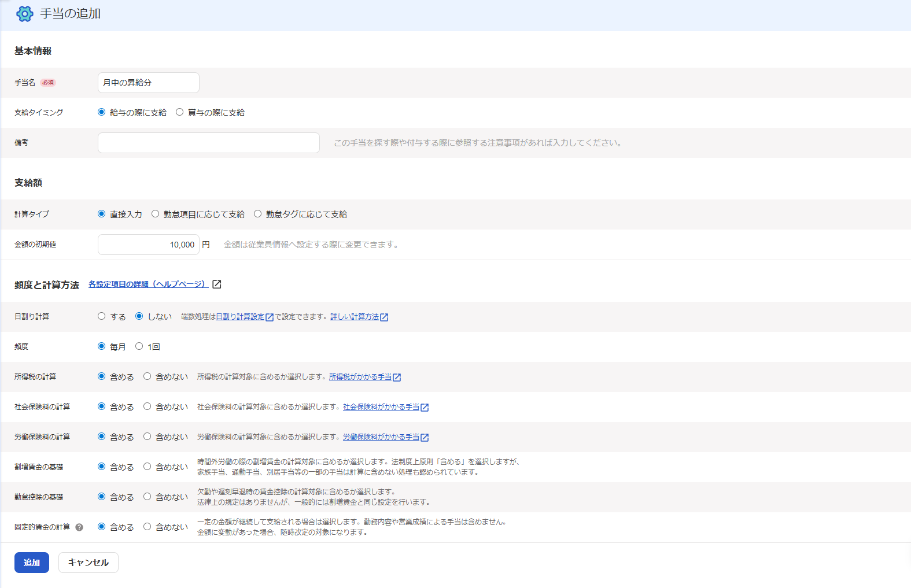Image resolution: width=911 pixels, height=588 pixels.
Task: Focus the 備考 input field
Action: point(209,143)
